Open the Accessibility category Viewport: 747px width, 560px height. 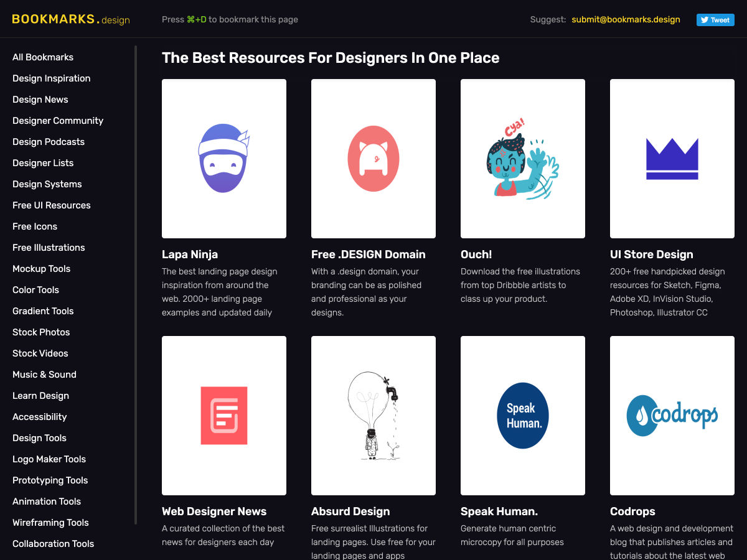coord(39,417)
